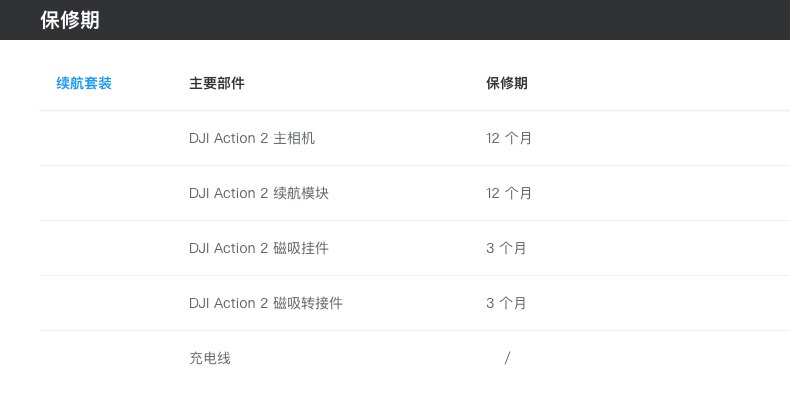
Task: Click the word 主相机 in first row
Action: click(294, 138)
